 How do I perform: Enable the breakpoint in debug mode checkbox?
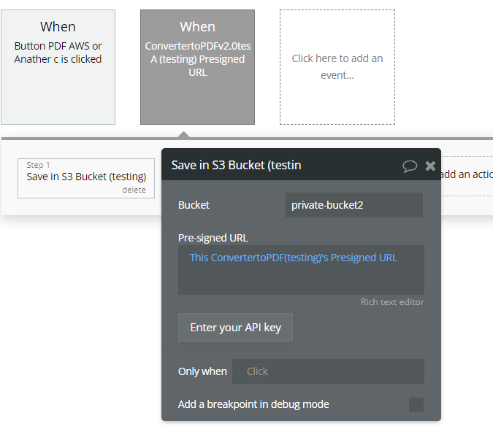(416, 405)
